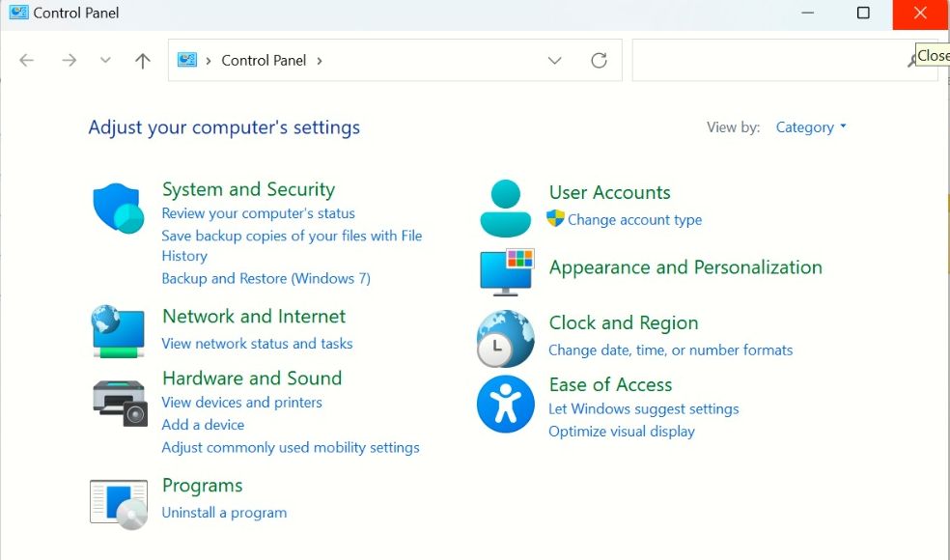The width and height of the screenshot is (950, 560).
Task: Open the User Accounts person icon
Action: pos(505,208)
